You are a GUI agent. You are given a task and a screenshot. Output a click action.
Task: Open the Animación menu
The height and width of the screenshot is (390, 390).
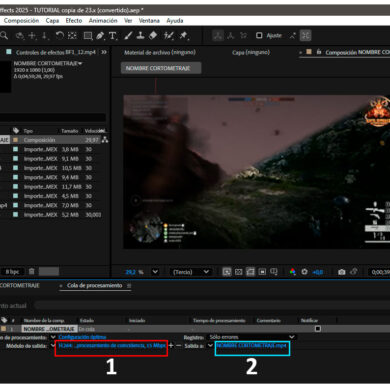point(103,21)
